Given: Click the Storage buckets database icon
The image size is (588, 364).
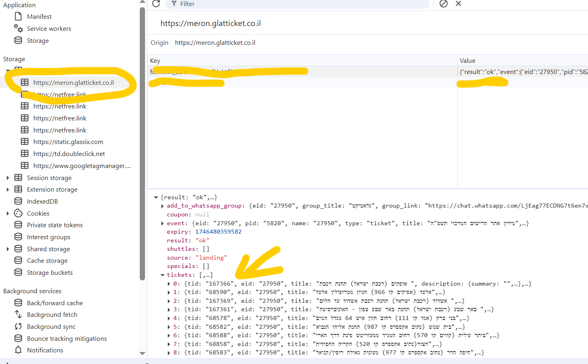Looking at the screenshot, I should 18,272.
